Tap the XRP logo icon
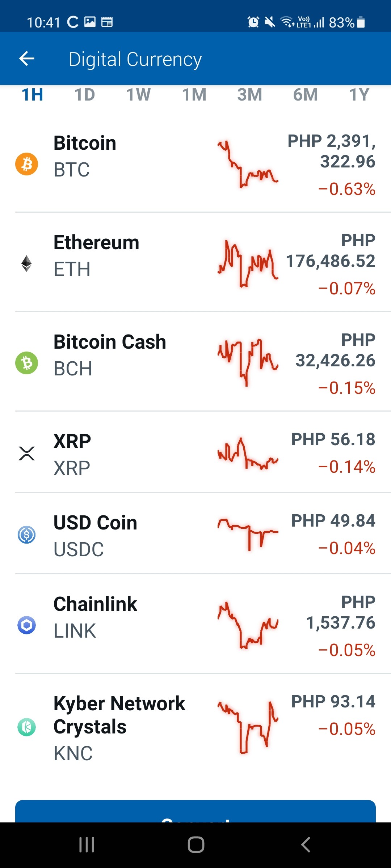The width and height of the screenshot is (391, 868). pyautogui.click(x=26, y=453)
